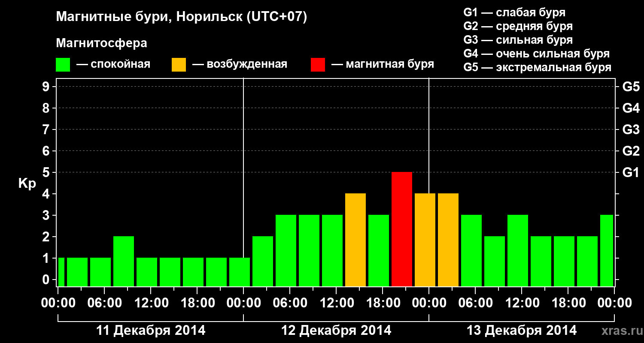Viewport: 644px width, 343px height.
Task: Select the Kp 3 bar ending near 12:00 on 13 December
Action: (x=518, y=250)
